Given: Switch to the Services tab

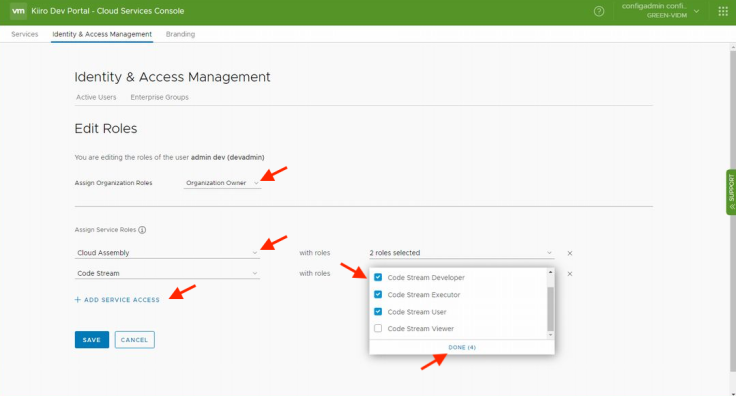Looking at the screenshot, I should pos(24,34).
